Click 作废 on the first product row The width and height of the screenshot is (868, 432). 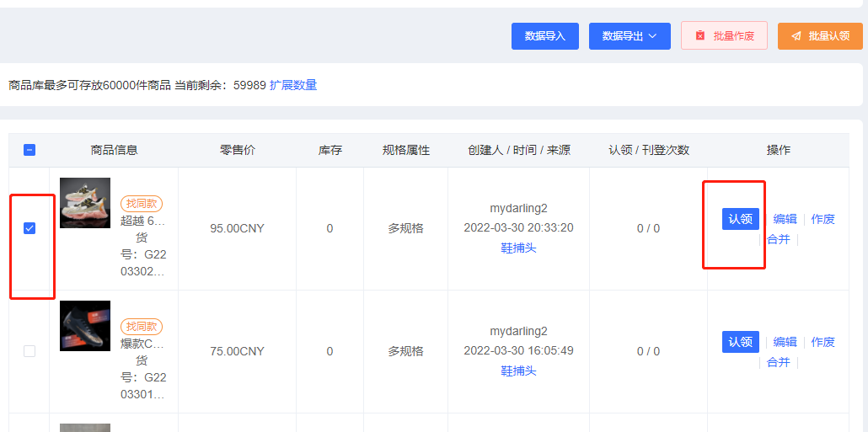(x=822, y=219)
